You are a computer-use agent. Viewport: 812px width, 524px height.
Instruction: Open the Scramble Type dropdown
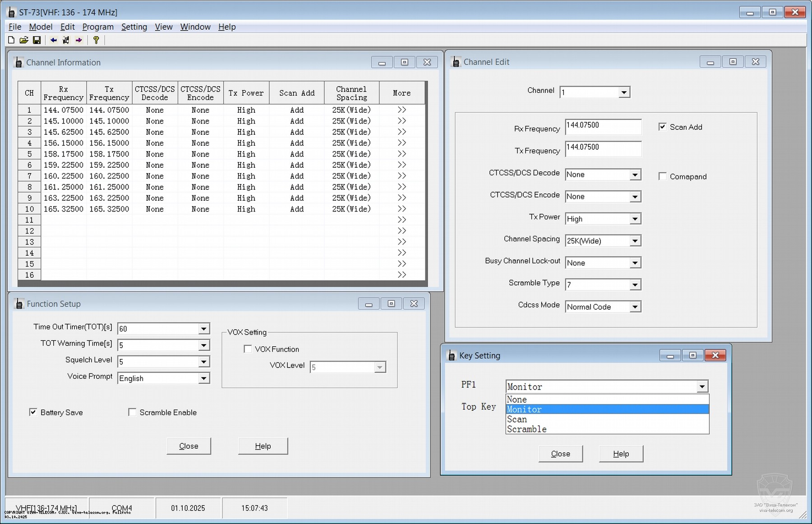click(635, 285)
